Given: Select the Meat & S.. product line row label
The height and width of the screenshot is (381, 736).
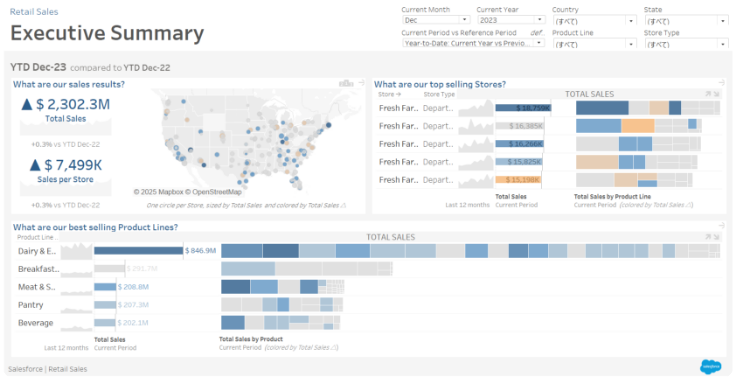Looking at the screenshot, I should click(36, 287).
